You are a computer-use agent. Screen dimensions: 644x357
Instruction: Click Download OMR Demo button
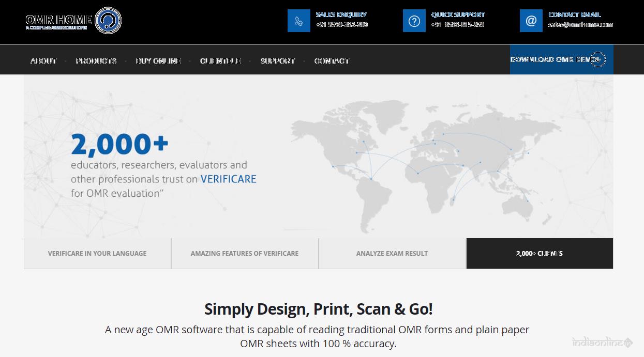[x=561, y=59]
